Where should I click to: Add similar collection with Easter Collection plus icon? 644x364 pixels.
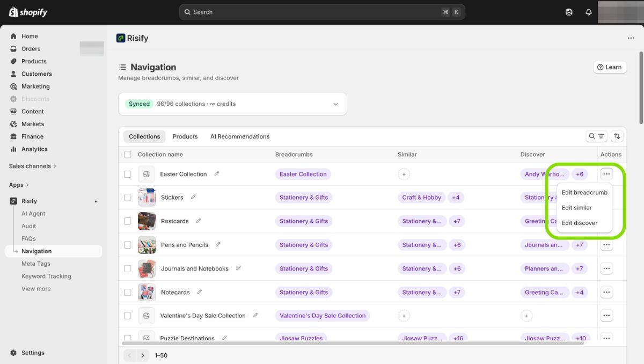click(x=404, y=174)
